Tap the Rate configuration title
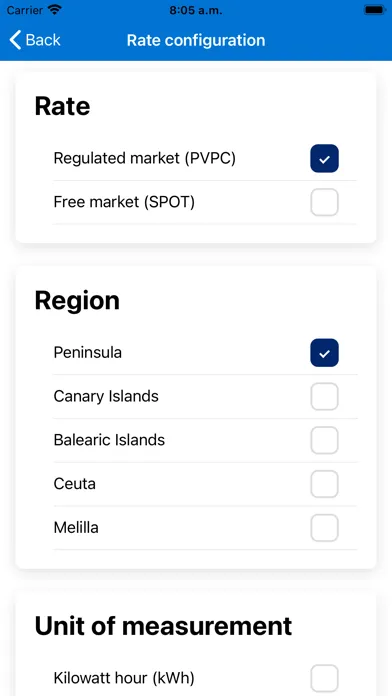 point(196,40)
